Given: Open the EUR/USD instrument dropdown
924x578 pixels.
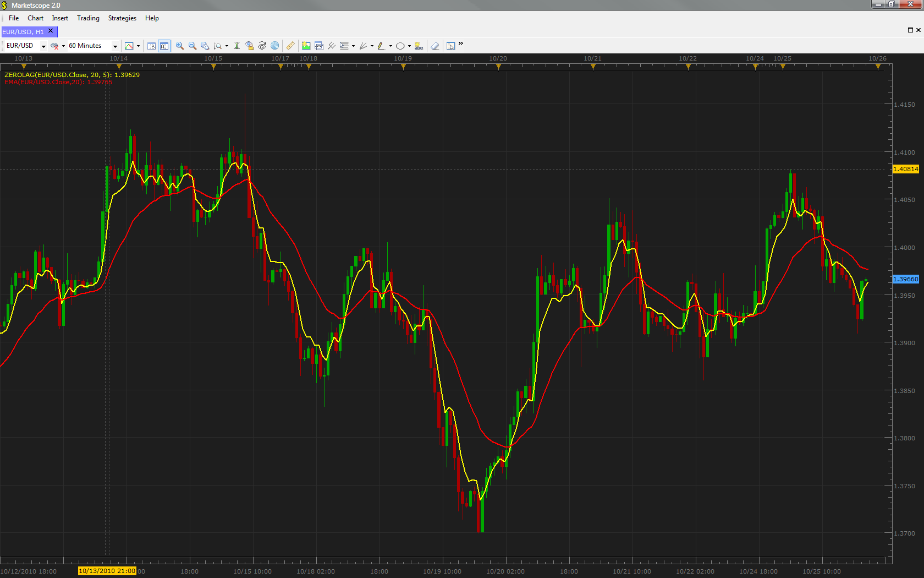Looking at the screenshot, I should pos(26,46).
